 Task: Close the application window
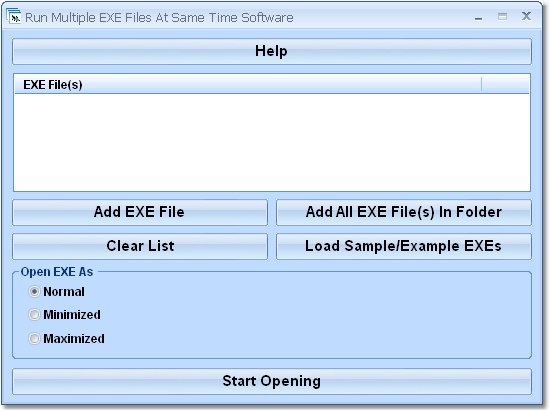click(x=526, y=16)
